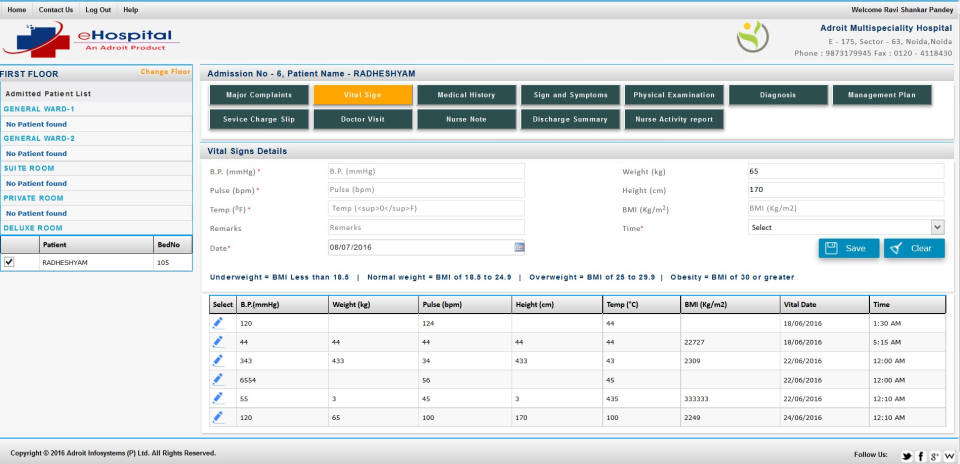Toggle the checkbox for patient RADHESHYAM
Viewport: 960px width, 464px height.
tap(9, 262)
